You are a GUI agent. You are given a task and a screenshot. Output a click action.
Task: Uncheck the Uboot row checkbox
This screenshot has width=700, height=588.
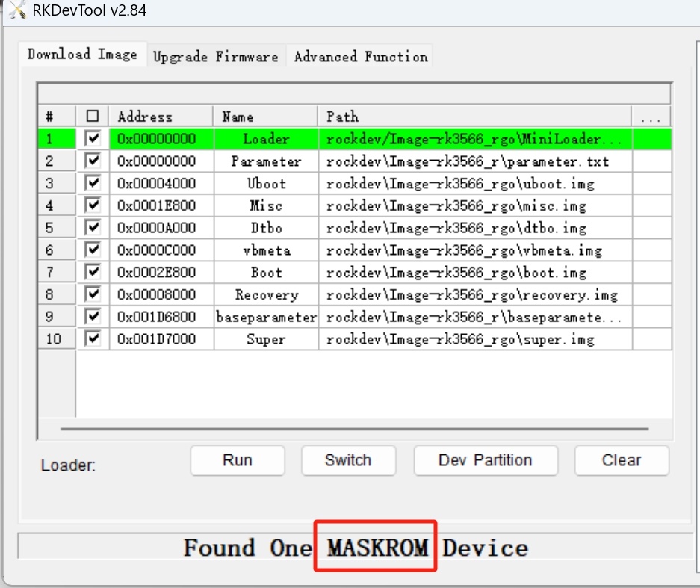(x=93, y=183)
